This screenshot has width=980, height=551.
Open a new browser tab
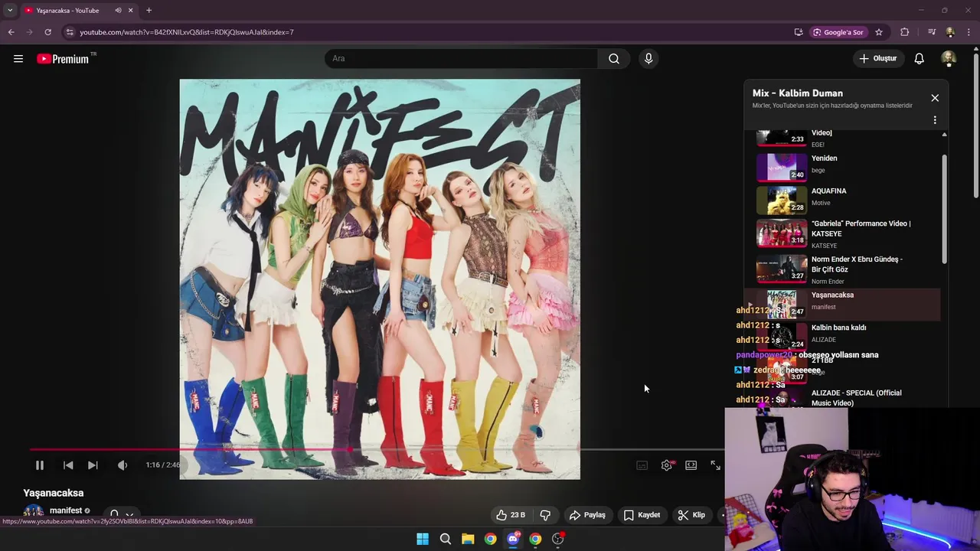[149, 11]
